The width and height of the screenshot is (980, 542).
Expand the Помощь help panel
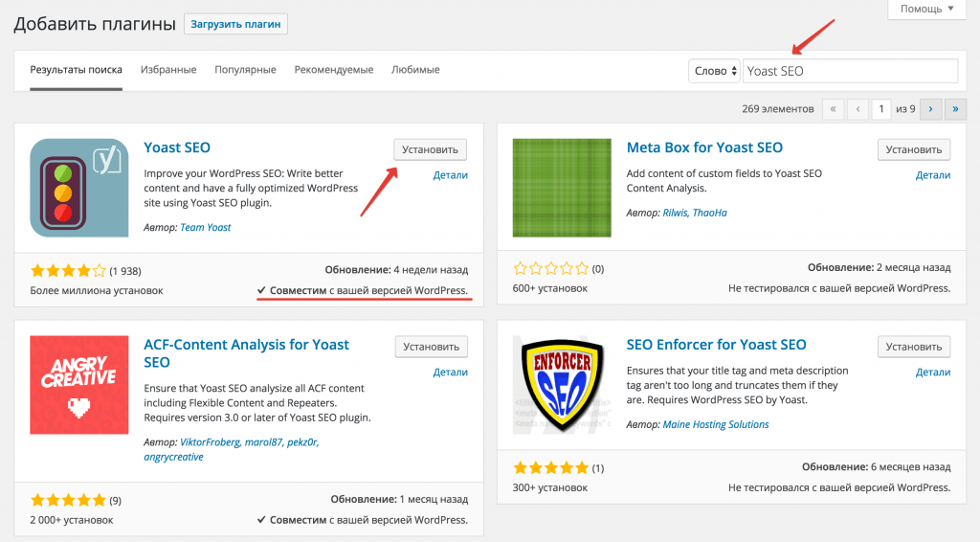[926, 9]
